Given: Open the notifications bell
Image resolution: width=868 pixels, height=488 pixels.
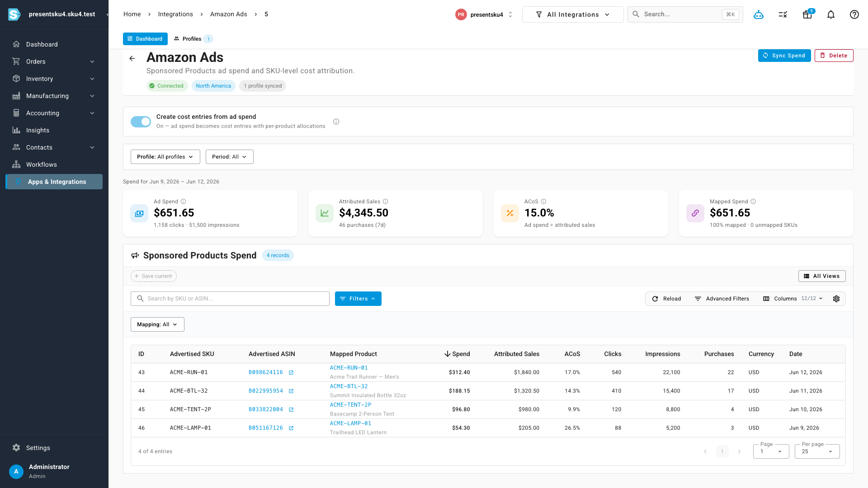Looking at the screenshot, I should [x=831, y=14].
